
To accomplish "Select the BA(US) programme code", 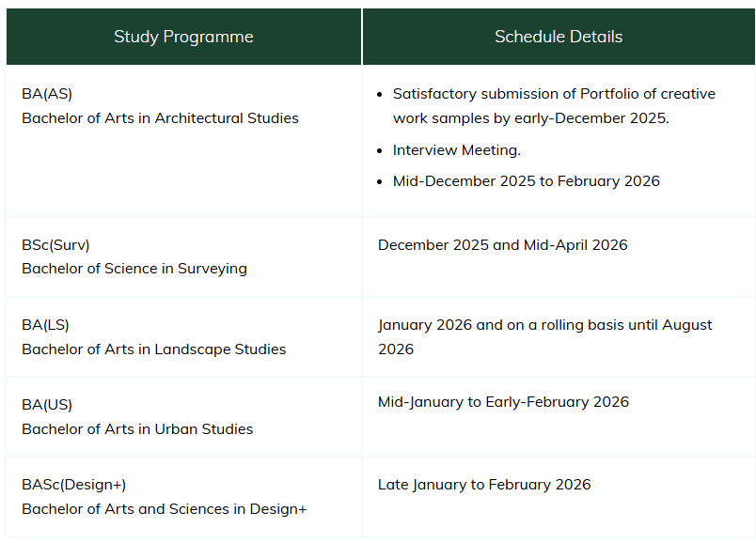I will tap(47, 405).
